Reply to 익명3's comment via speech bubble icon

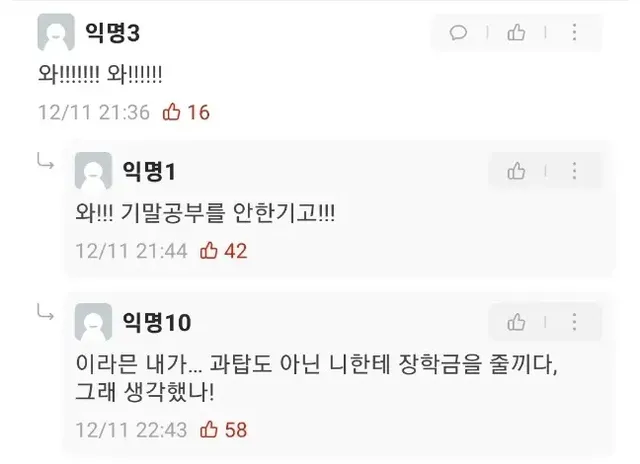pos(458,32)
